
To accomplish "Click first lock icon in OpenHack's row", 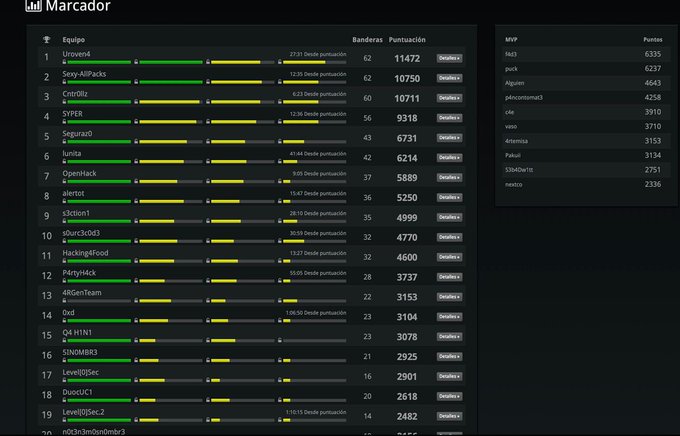I will (65, 182).
